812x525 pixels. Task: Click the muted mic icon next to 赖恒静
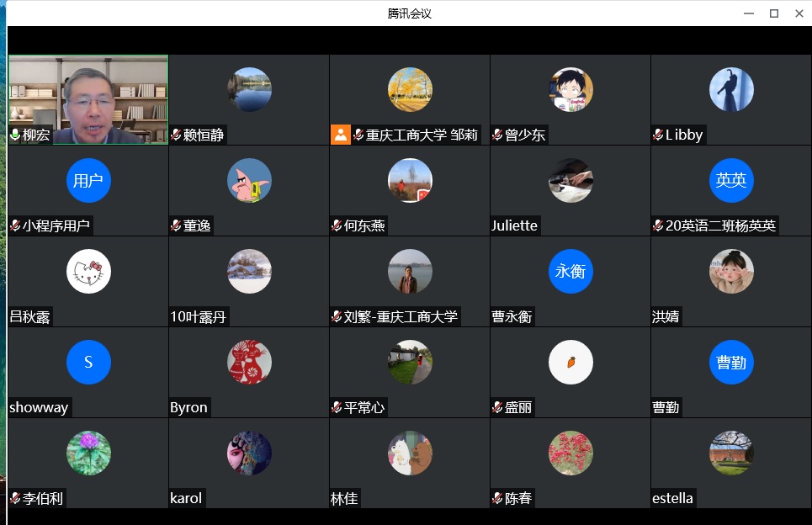coord(176,135)
